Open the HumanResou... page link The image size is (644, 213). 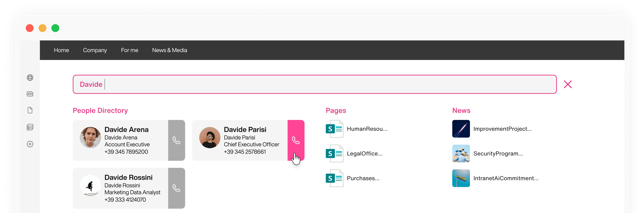(x=367, y=129)
